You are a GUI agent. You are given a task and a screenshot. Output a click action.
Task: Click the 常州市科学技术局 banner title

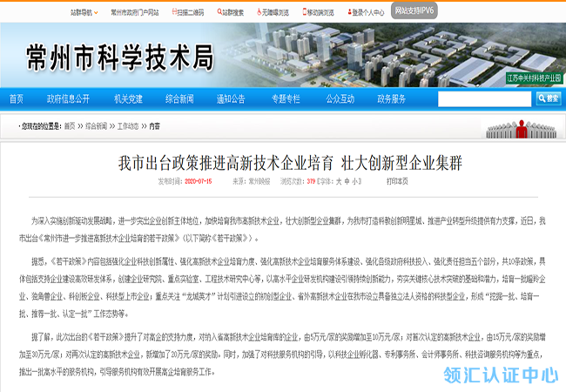point(120,57)
